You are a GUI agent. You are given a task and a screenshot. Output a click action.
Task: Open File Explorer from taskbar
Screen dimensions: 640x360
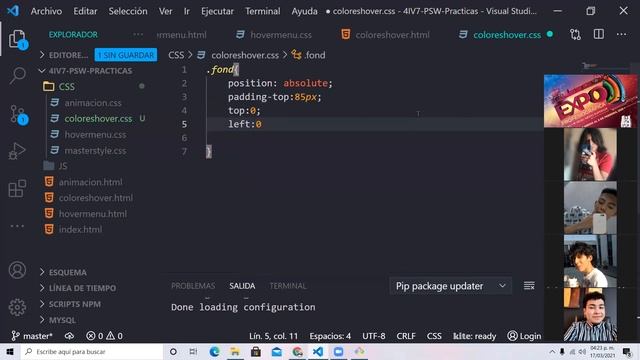235,351
